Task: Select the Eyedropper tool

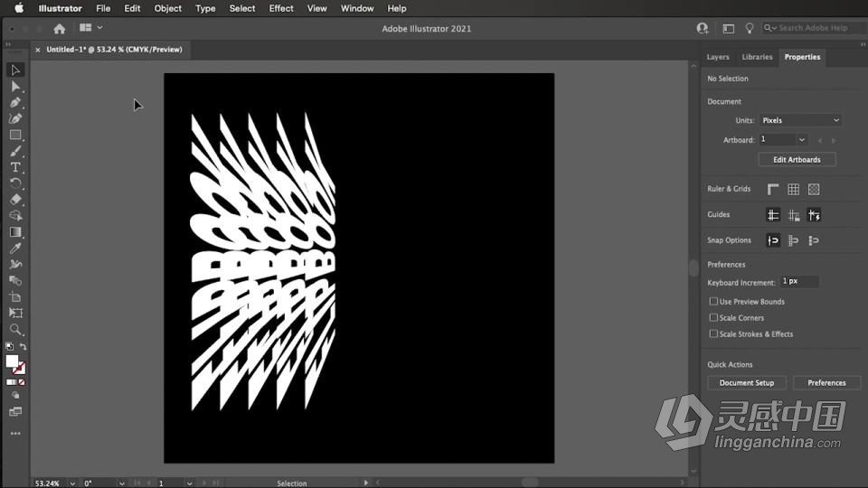Action: coord(15,249)
